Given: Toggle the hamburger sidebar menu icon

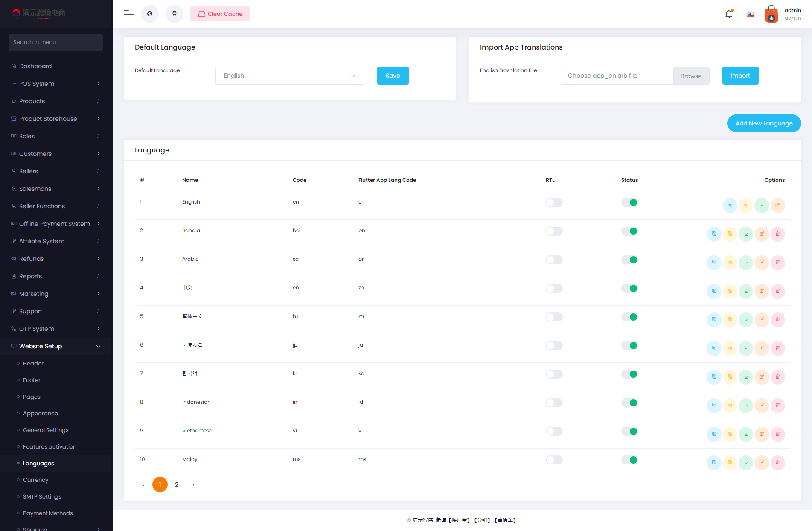Looking at the screenshot, I should tap(129, 14).
